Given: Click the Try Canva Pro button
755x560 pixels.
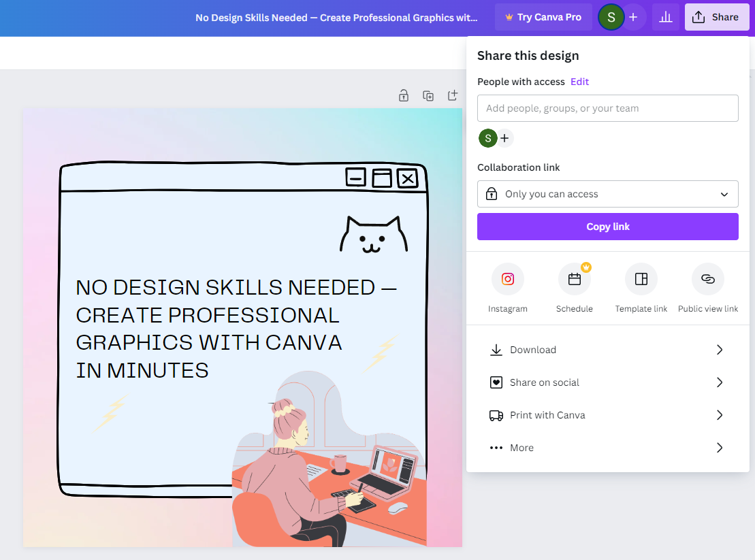Looking at the screenshot, I should click(543, 17).
